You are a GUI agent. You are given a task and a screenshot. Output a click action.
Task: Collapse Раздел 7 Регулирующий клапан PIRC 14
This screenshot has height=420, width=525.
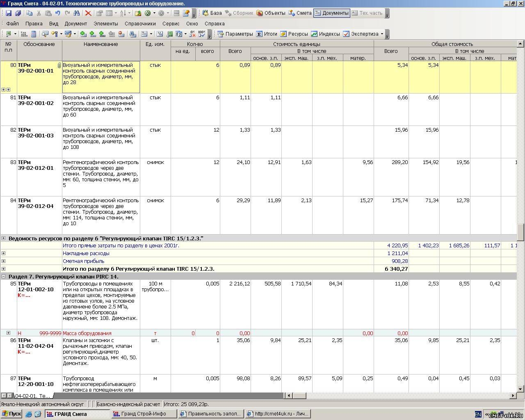pyautogui.click(x=4, y=276)
